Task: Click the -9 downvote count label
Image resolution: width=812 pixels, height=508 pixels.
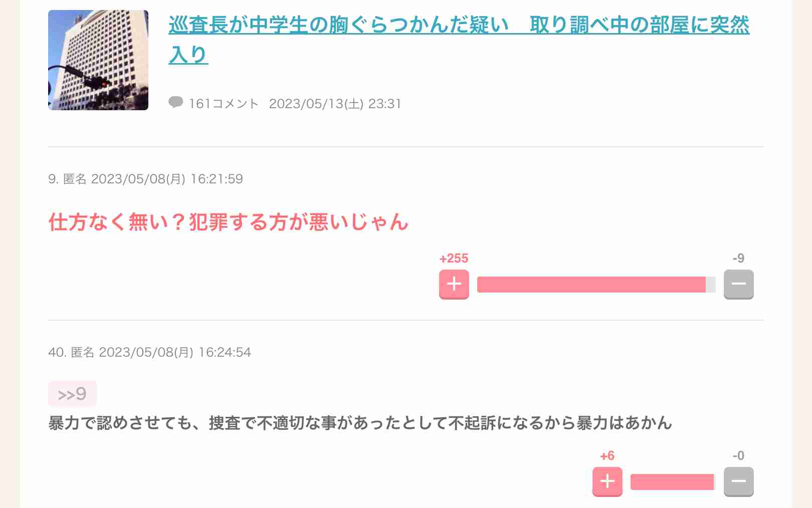Action: point(738,259)
